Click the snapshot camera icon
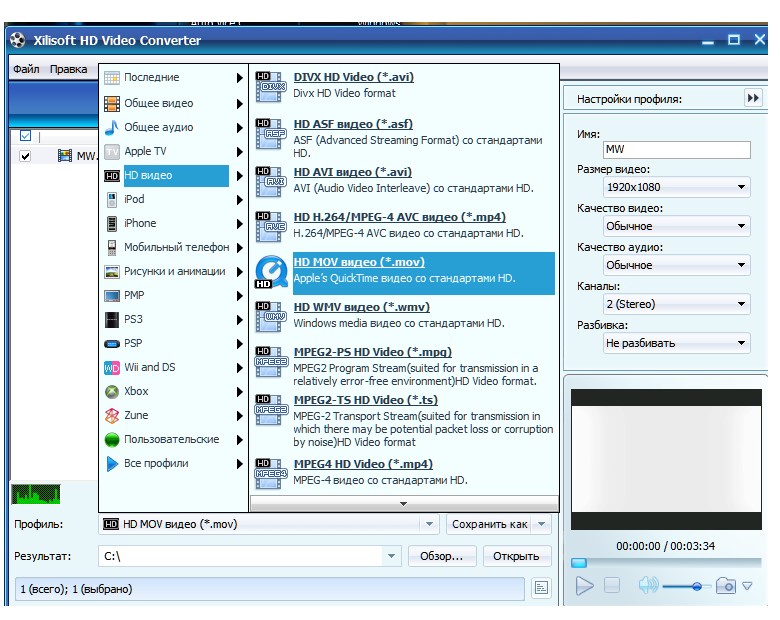The height and width of the screenshot is (620, 780). click(x=725, y=586)
